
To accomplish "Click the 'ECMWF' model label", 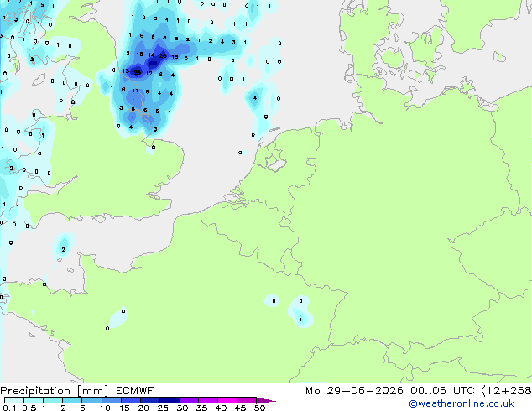I will [x=135, y=391].
